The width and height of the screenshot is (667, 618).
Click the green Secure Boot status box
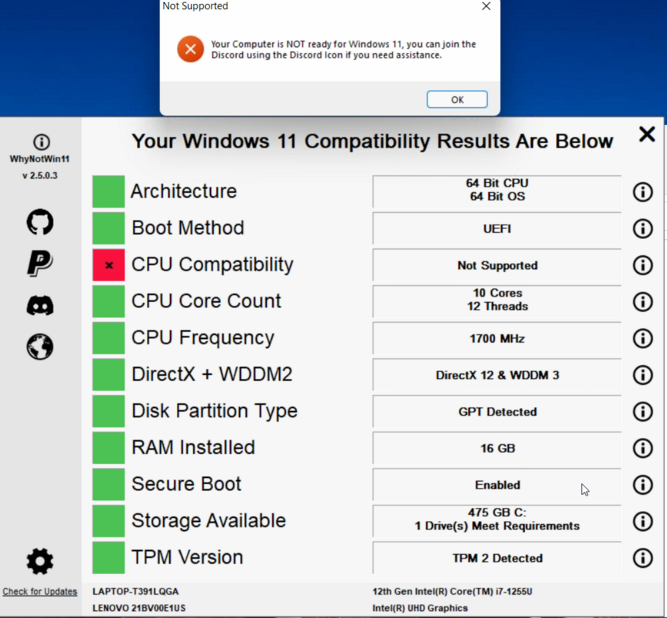coord(108,484)
